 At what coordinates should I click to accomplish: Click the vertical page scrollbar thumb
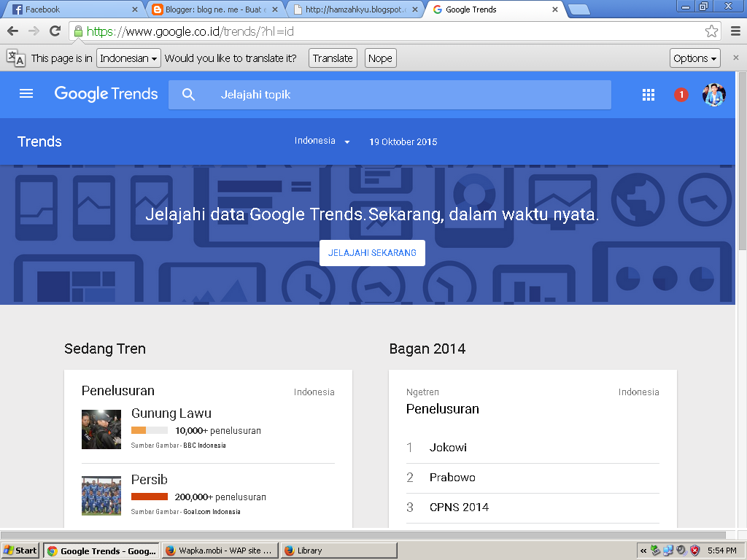742,161
